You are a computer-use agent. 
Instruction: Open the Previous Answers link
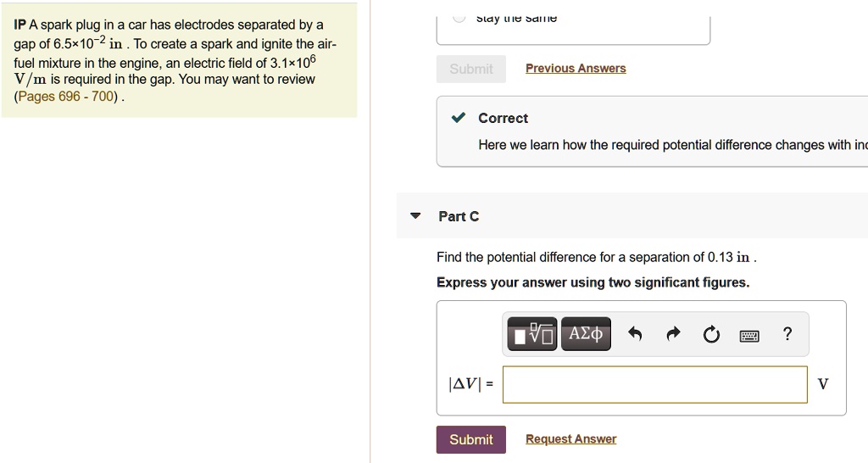(576, 69)
